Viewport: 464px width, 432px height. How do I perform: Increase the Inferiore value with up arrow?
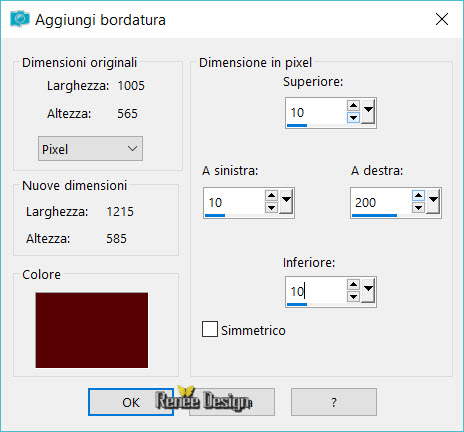(353, 284)
